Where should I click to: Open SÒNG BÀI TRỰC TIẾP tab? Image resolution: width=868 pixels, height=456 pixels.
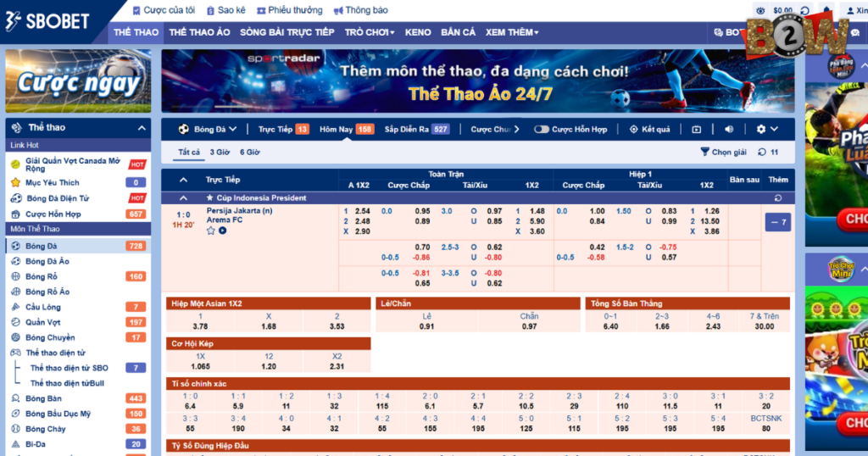point(287,32)
